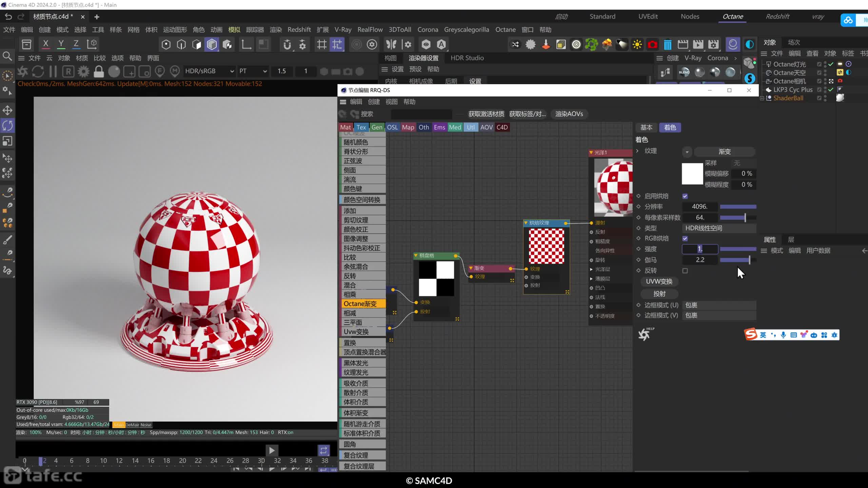
Task: Click the red Octane camera icon
Action: (x=652, y=44)
